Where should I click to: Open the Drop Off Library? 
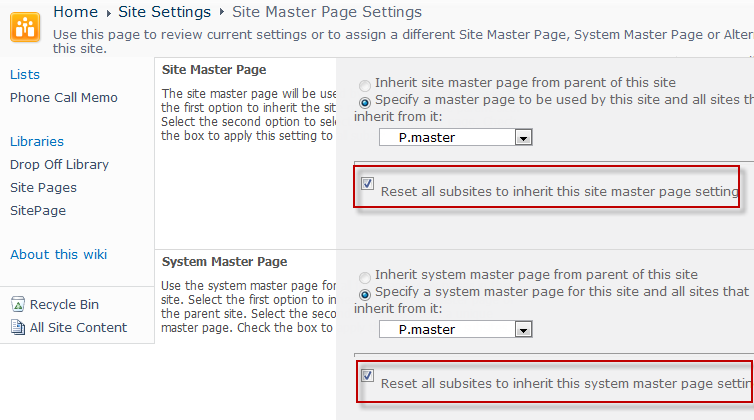pos(59,165)
